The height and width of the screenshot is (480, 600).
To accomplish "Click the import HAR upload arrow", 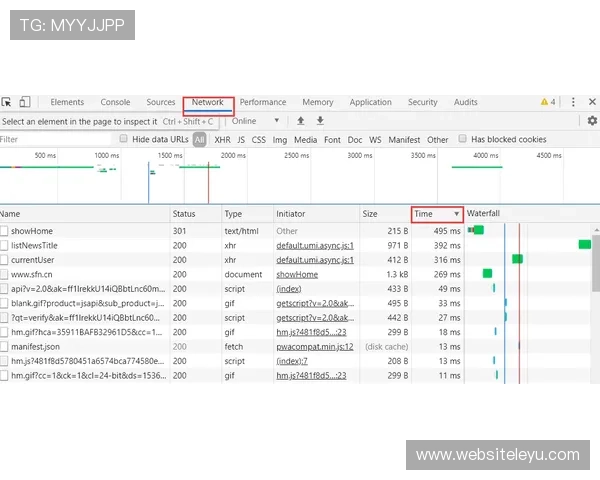I will pos(300,121).
